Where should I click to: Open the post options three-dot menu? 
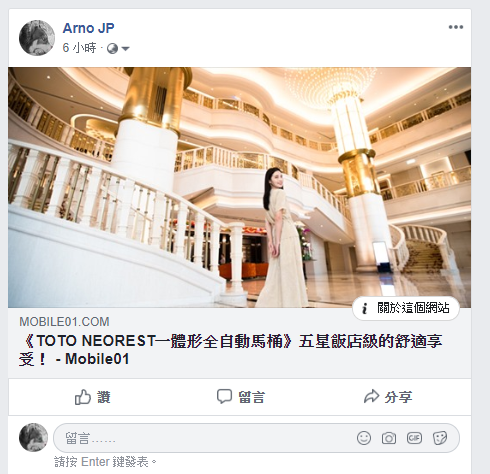click(x=456, y=27)
